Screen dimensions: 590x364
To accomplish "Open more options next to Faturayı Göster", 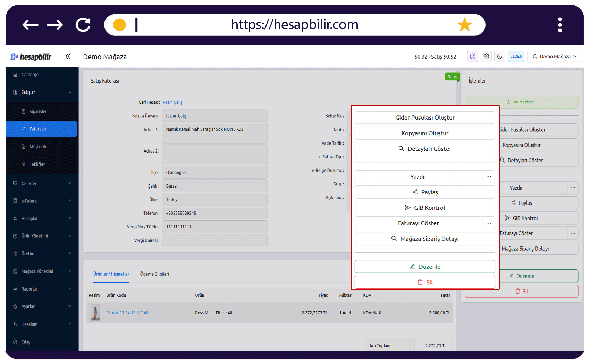I will click(489, 223).
